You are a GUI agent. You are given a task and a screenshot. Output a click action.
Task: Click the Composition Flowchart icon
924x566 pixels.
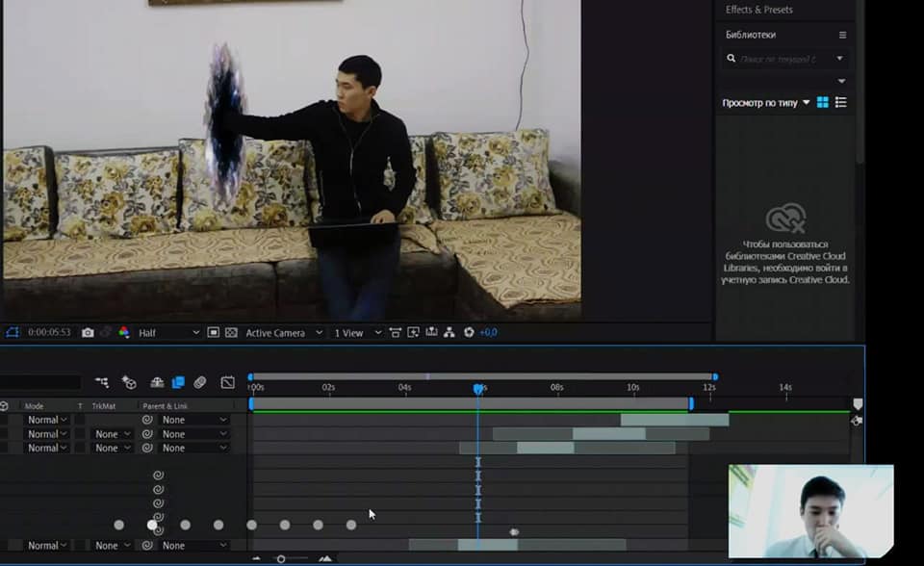point(449,332)
